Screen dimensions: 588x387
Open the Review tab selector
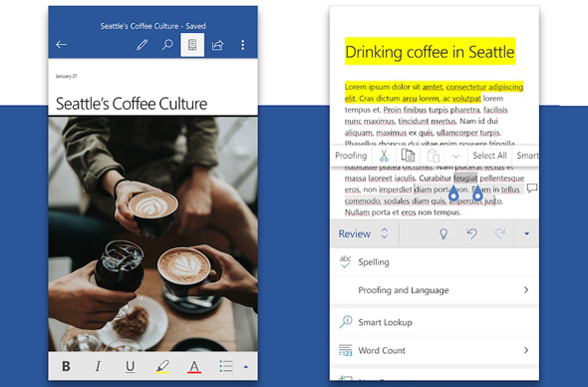click(363, 233)
